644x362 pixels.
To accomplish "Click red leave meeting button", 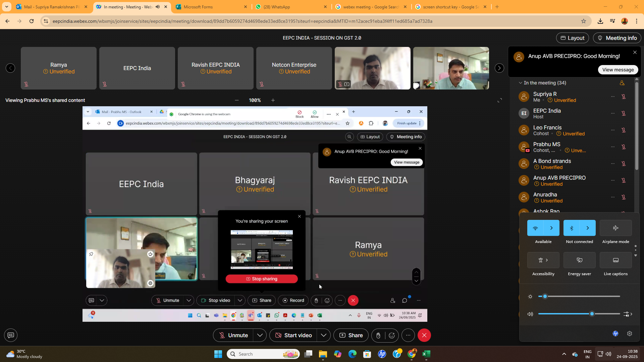I will (424, 336).
